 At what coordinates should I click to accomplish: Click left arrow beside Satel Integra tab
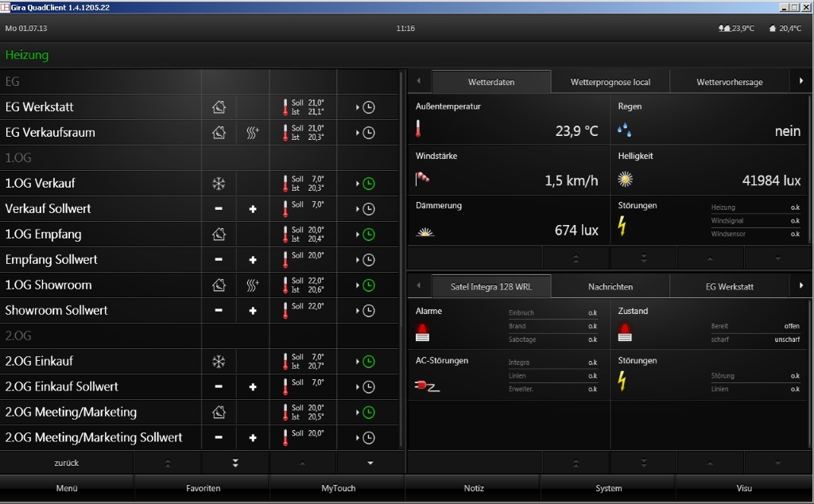pos(418,285)
